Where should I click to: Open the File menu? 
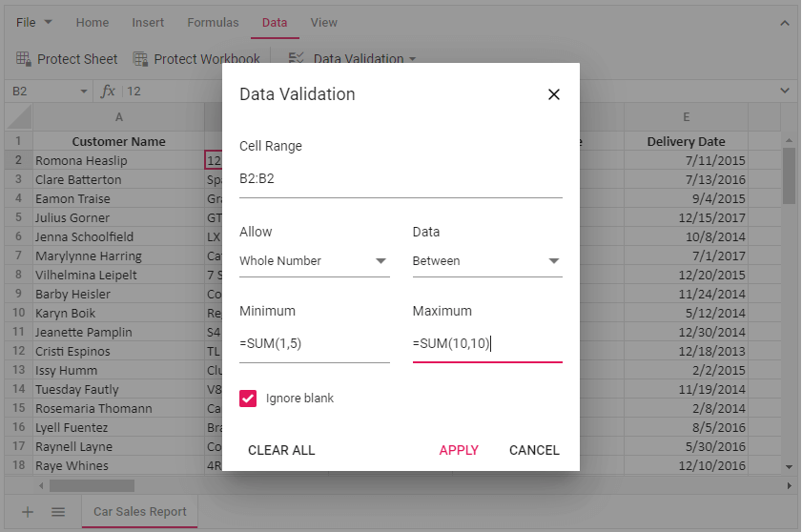(34, 23)
